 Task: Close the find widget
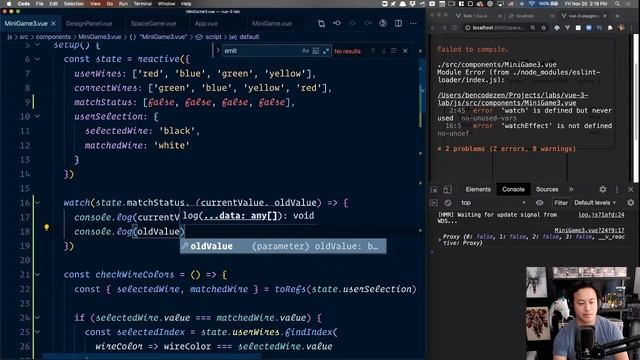[x=405, y=51]
